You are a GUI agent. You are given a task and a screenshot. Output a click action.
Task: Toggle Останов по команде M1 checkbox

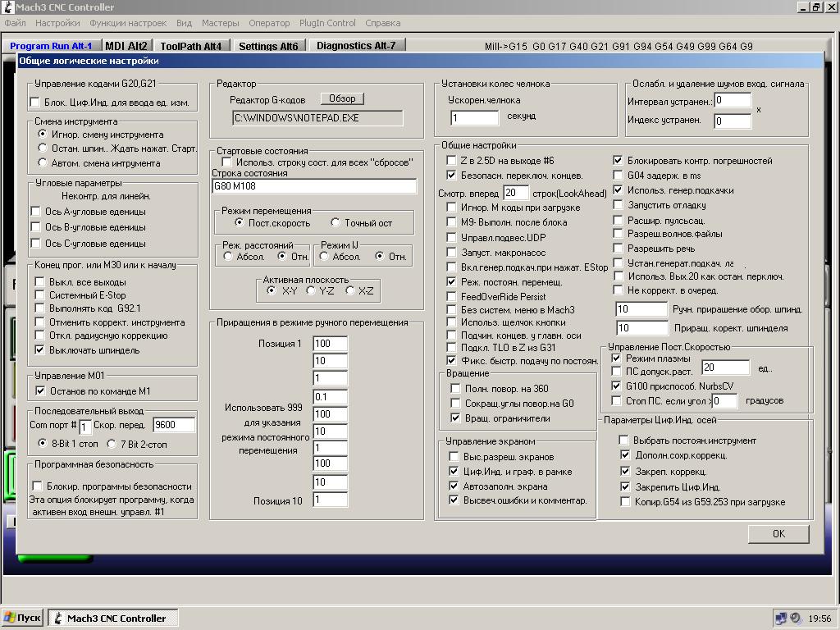point(40,390)
